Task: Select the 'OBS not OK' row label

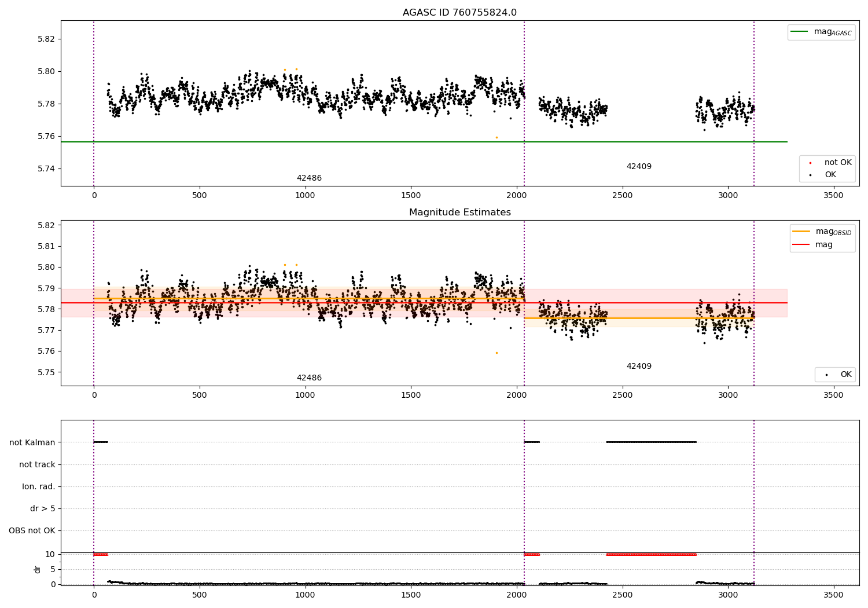Action: (32, 530)
